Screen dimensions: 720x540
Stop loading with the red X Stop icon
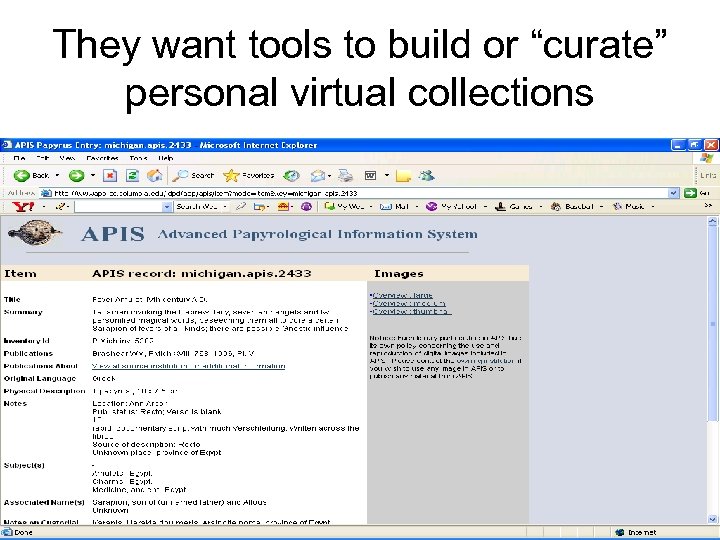[x=110, y=175]
